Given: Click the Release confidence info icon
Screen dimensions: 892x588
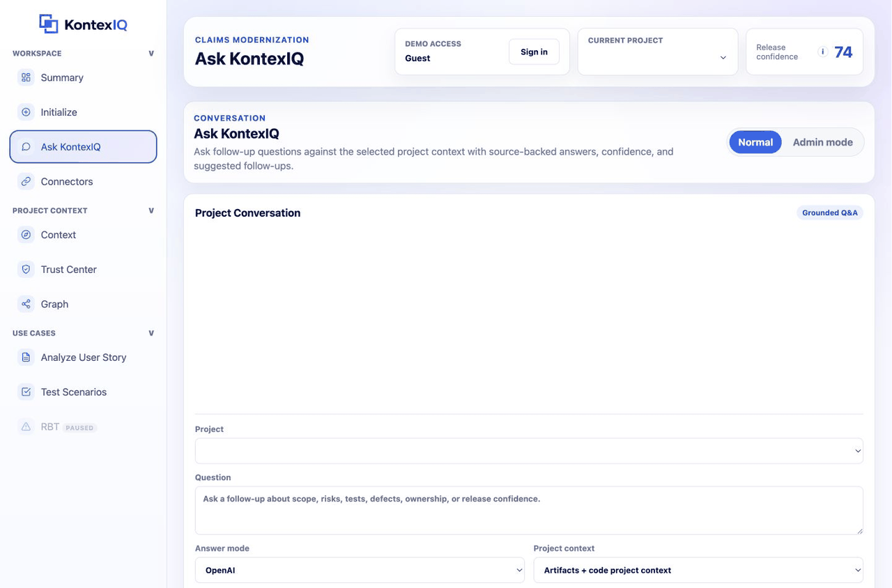Looking at the screenshot, I should click(x=822, y=52).
